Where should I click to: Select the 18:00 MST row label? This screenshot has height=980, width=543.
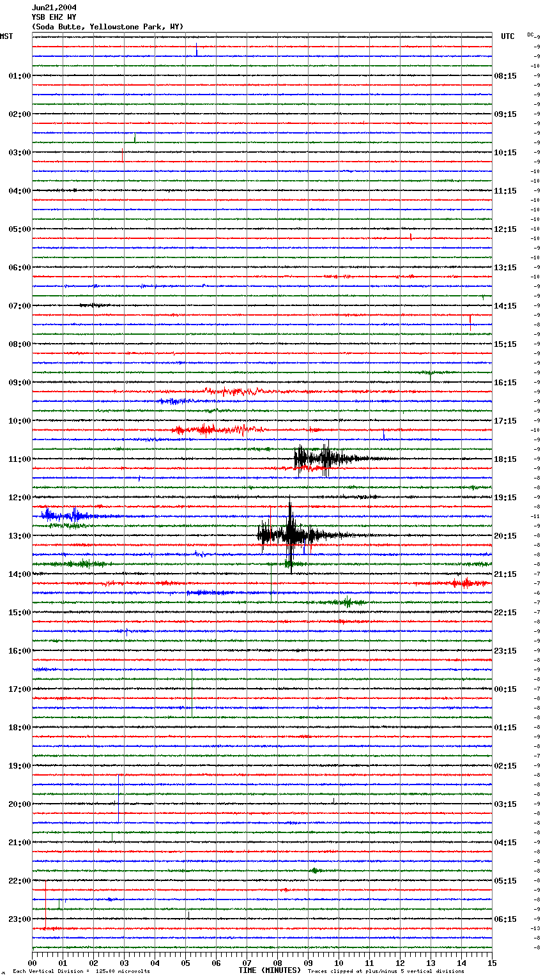pos(19,728)
